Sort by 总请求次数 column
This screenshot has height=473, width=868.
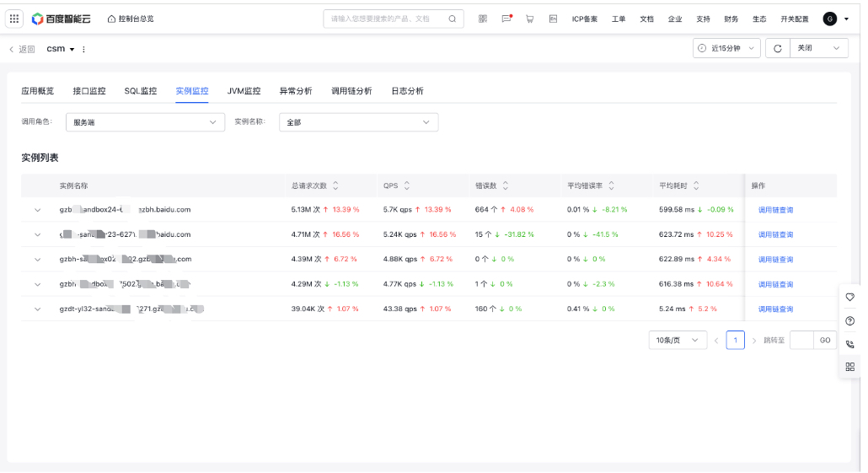(x=335, y=185)
